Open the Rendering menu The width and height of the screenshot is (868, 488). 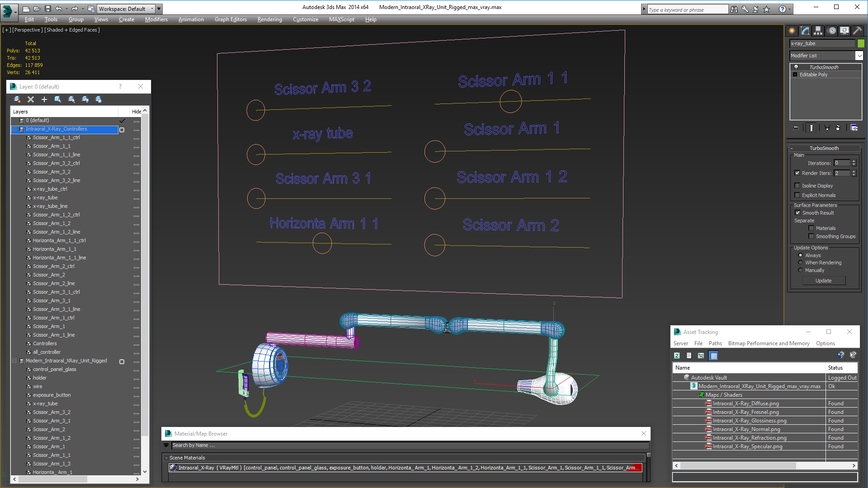pyautogui.click(x=269, y=19)
